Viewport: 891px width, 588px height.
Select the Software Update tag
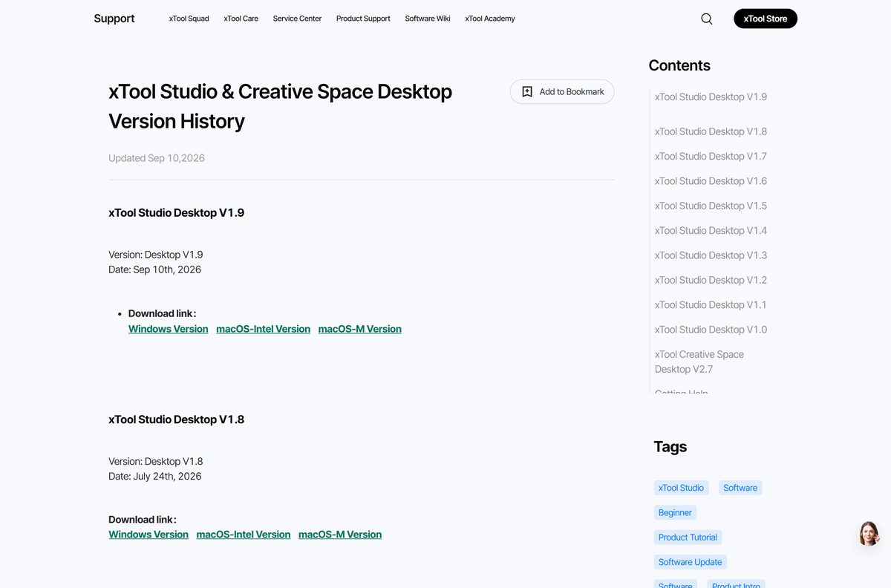[x=690, y=562]
